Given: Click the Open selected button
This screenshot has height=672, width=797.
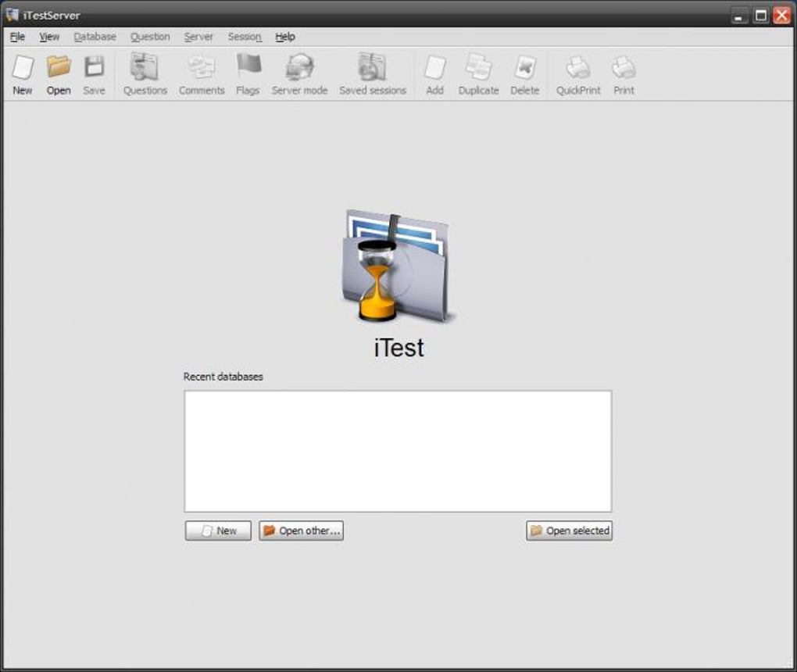Looking at the screenshot, I should pos(570,531).
